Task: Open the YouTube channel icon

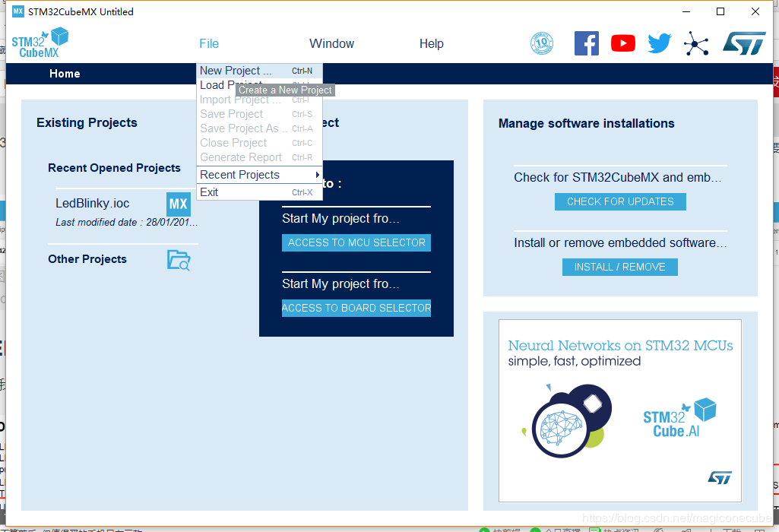Action: (x=623, y=43)
